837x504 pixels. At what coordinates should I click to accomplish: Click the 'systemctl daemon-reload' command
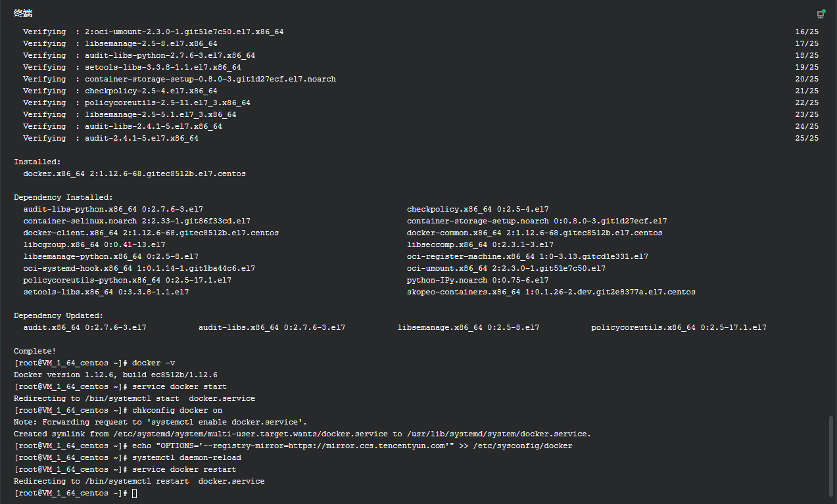(186, 458)
